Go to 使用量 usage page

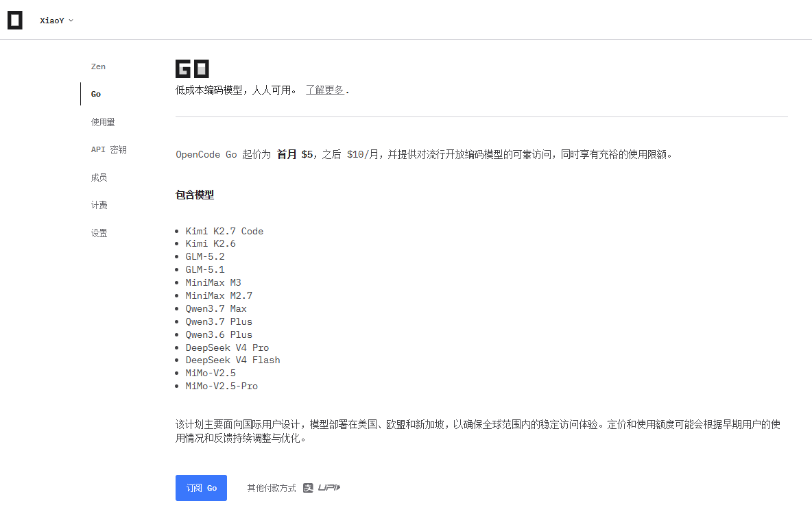tap(103, 121)
